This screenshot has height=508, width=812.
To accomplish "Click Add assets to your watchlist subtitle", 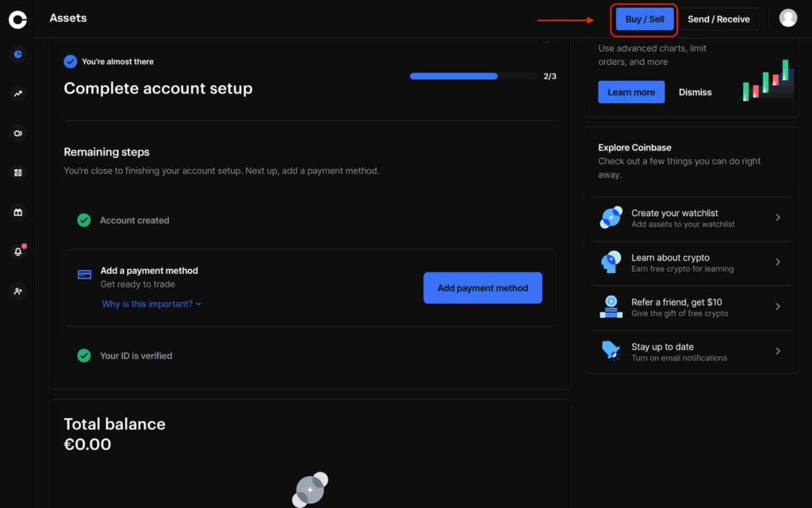I will [683, 224].
